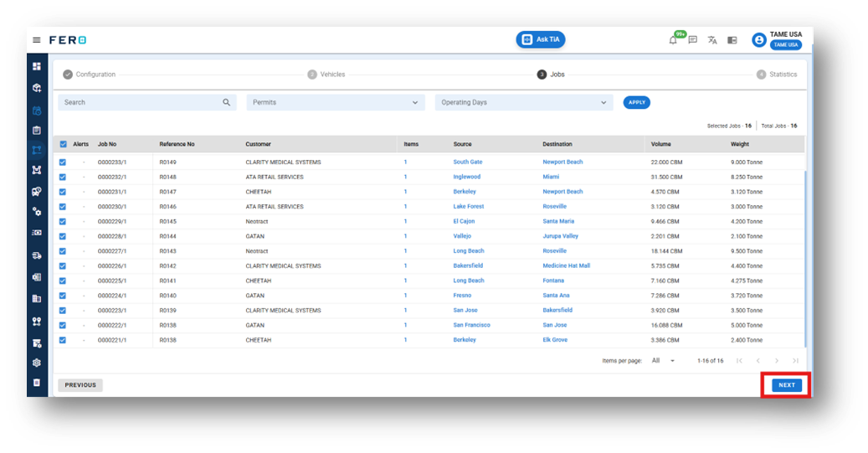Toggle the select-all checkbox in table header

tap(63, 144)
